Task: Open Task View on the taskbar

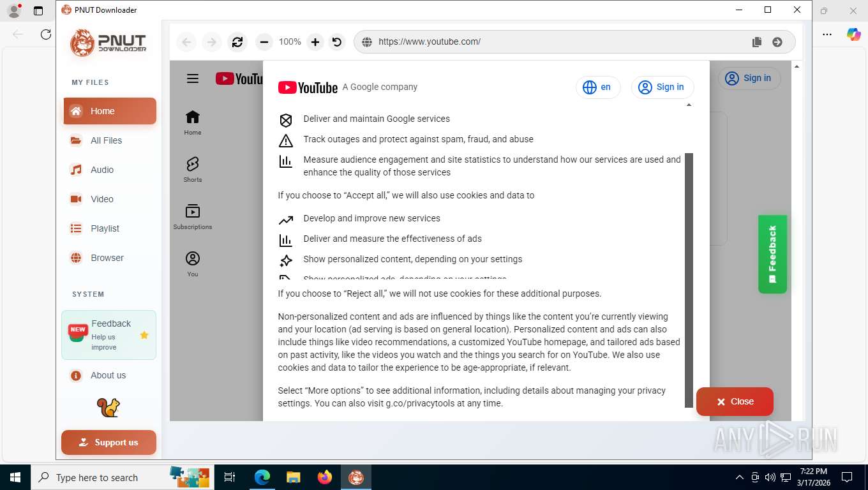Action: (x=230, y=477)
